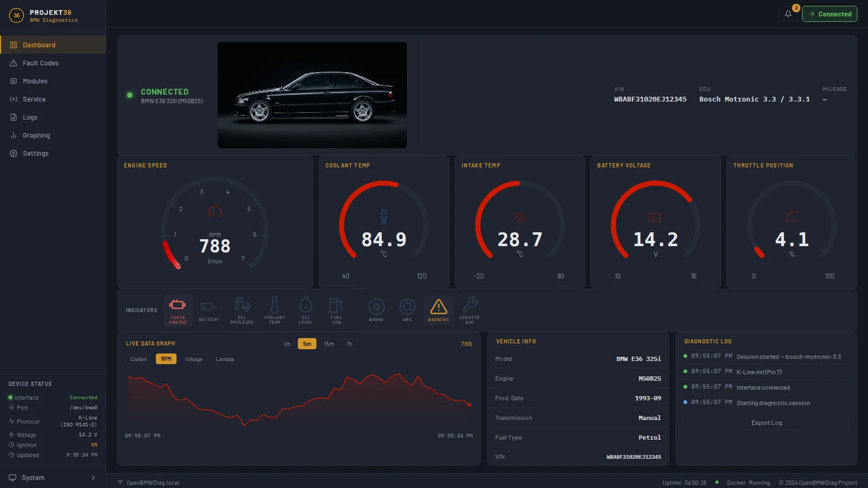Click the Check Engine indicator icon
Image resolution: width=868 pixels, height=488 pixels.
click(177, 305)
